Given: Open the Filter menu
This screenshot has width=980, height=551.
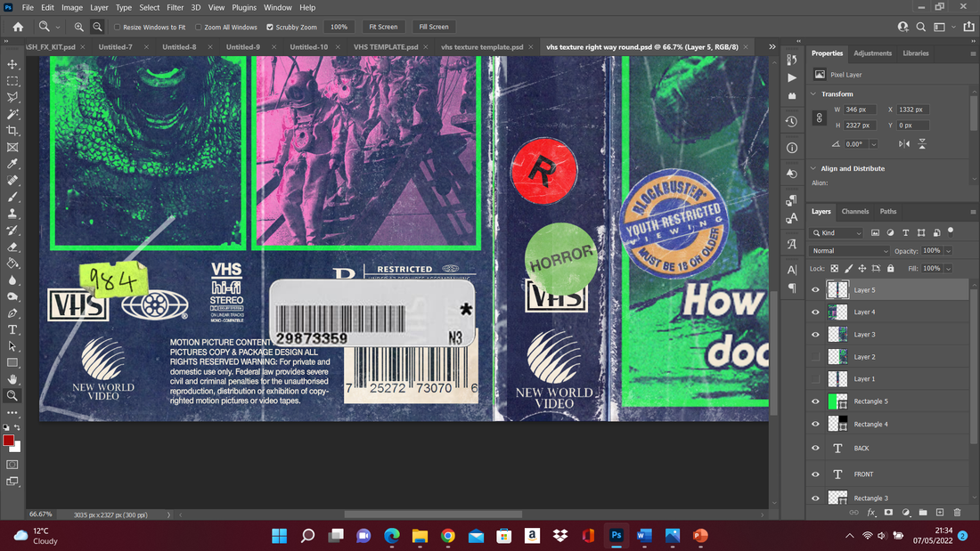Looking at the screenshot, I should click(175, 7).
